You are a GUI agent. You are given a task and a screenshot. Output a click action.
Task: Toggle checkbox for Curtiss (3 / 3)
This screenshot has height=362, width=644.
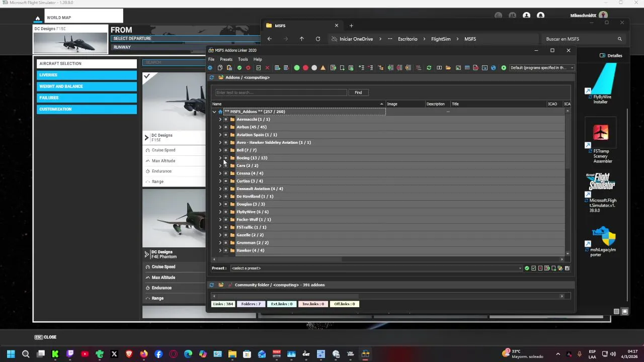click(x=226, y=181)
